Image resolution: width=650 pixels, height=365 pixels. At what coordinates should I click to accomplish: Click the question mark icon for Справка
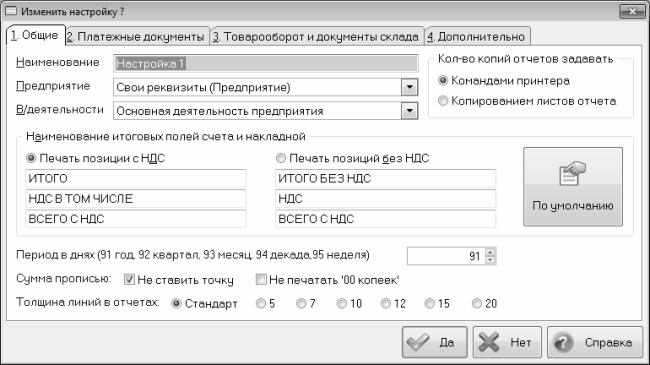(x=563, y=343)
